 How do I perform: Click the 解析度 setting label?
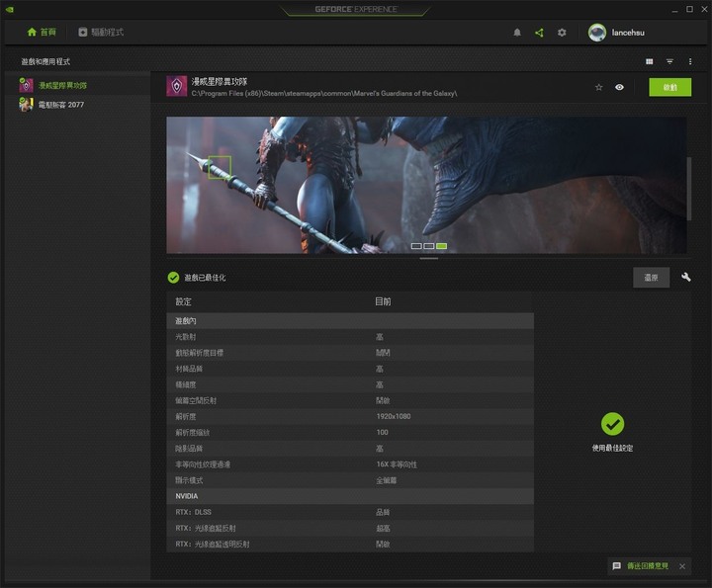coord(186,416)
